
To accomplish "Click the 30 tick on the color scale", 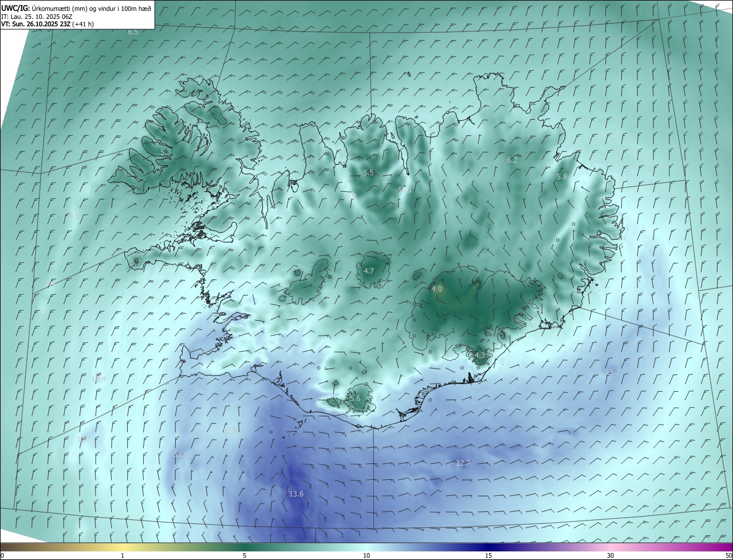I will click(x=610, y=556).
